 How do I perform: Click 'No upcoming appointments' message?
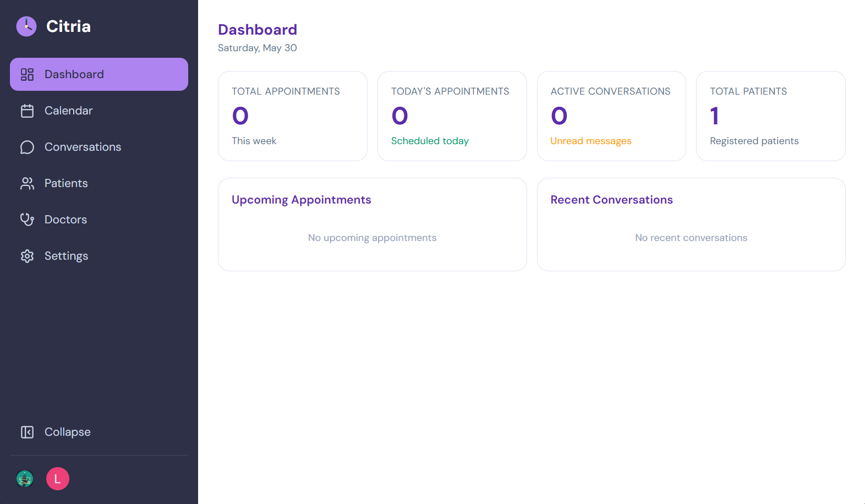(x=372, y=238)
